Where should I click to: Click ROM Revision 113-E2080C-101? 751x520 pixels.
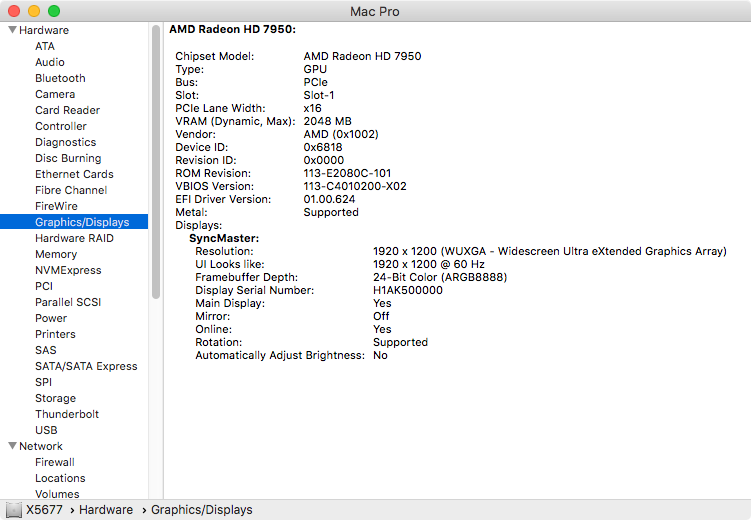tap(347, 173)
